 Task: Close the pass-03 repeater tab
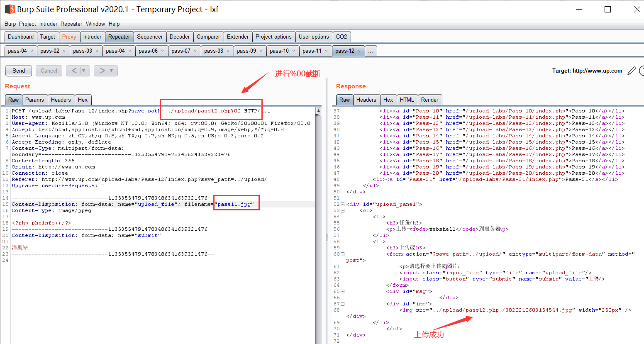tap(97, 51)
